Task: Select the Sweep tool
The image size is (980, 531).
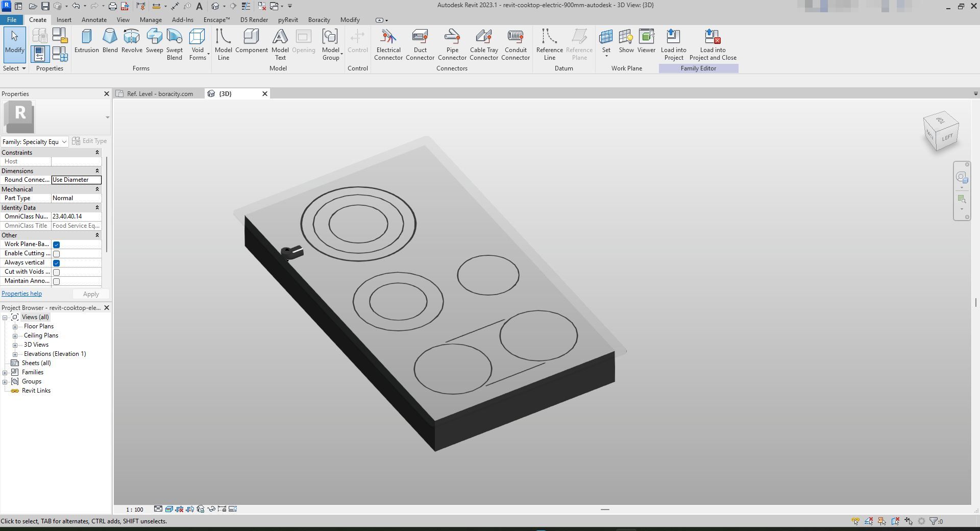Action: (154, 41)
